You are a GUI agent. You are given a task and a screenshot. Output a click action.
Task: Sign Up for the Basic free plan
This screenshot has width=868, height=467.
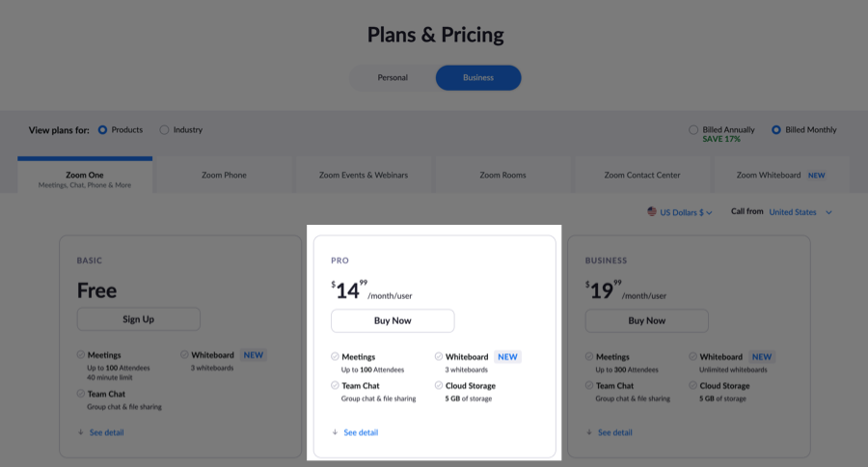(138, 319)
